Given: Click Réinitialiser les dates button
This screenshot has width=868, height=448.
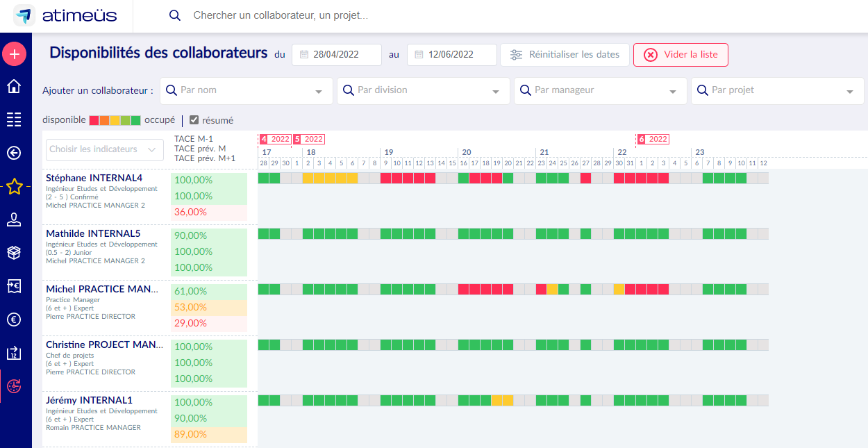Looking at the screenshot, I should [565, 55].
